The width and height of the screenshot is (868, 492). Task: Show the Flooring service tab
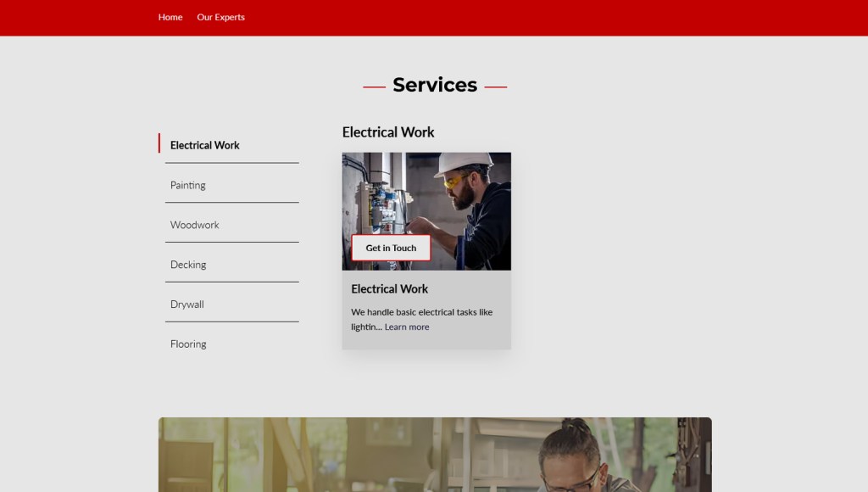coord(188,344)
